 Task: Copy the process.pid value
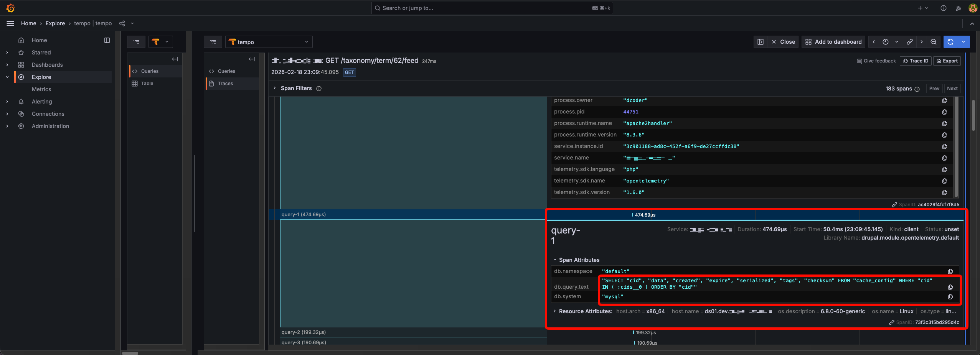coord(944,112)
